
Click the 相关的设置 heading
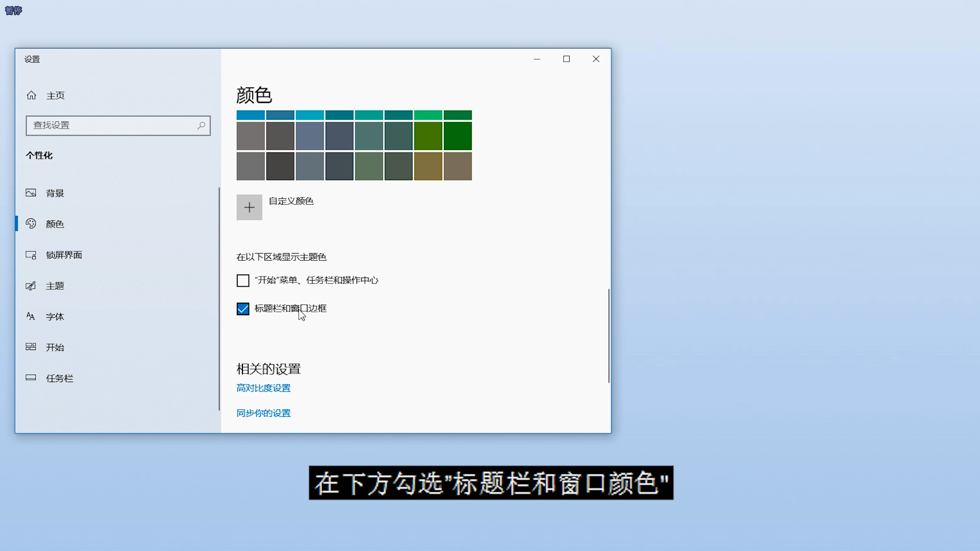268,369
